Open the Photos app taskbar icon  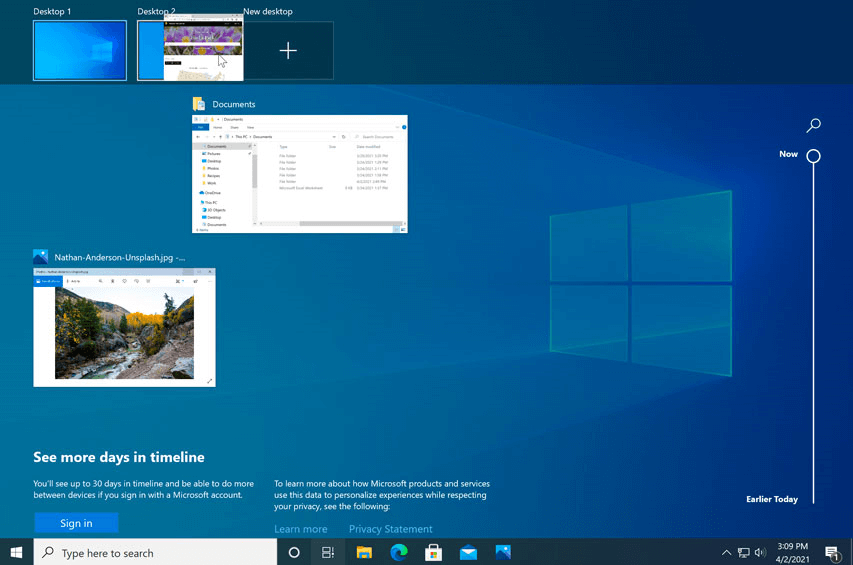[503, 552]
